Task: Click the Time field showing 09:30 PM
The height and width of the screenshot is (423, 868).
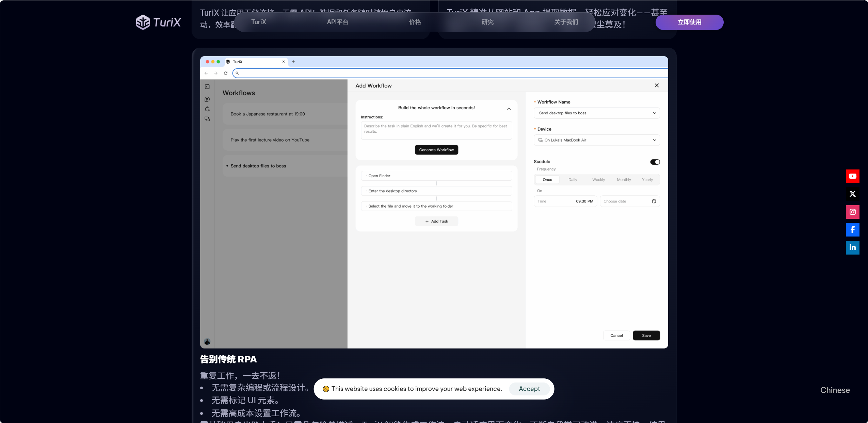Action: coord(565,201)
